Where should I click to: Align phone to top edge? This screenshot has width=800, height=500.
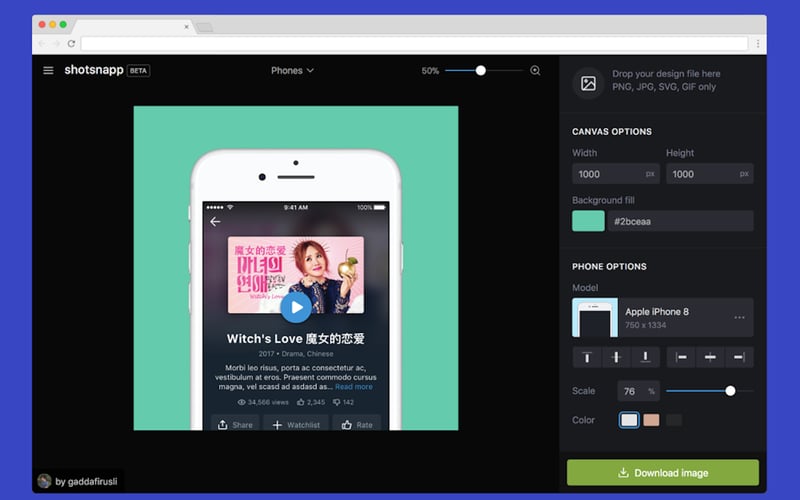coord(587,357)
